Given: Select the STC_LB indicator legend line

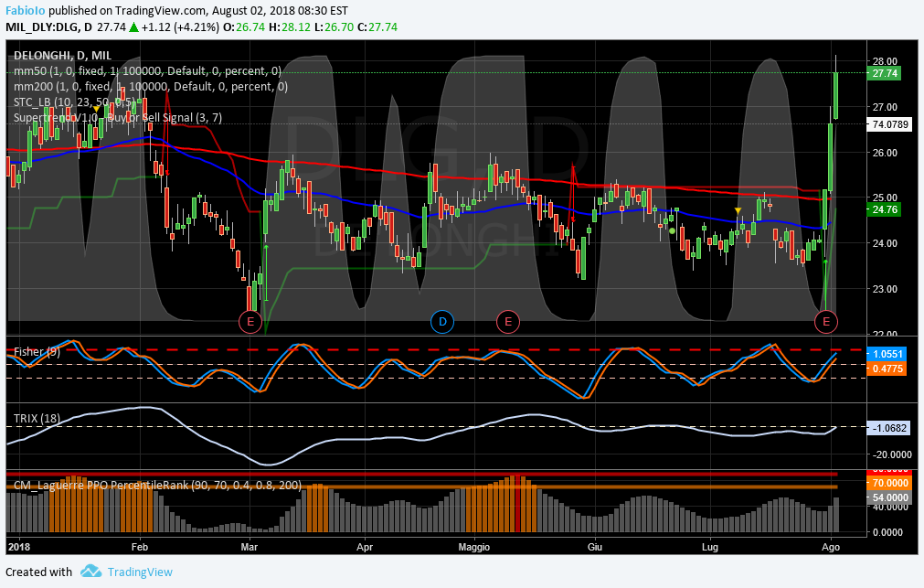Looking at the screenshot, I should pyautogui.click(x=73, y=102).
